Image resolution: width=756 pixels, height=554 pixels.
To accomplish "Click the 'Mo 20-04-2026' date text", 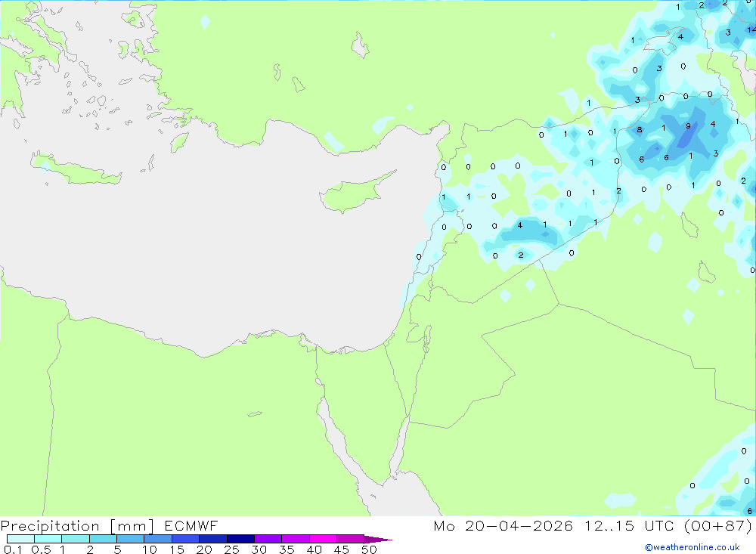I will (503, 525).
